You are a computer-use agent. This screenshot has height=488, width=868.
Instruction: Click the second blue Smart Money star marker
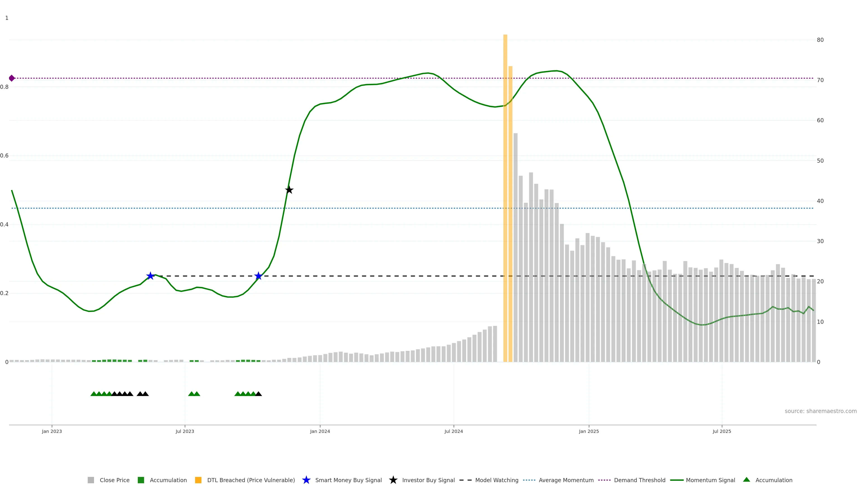tap(258, 276)
